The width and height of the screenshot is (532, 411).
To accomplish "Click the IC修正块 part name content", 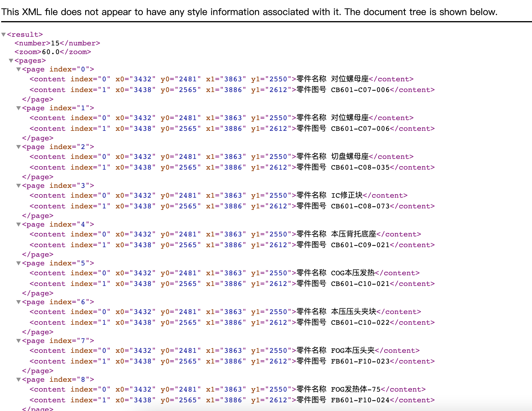I will coord(347,196).
